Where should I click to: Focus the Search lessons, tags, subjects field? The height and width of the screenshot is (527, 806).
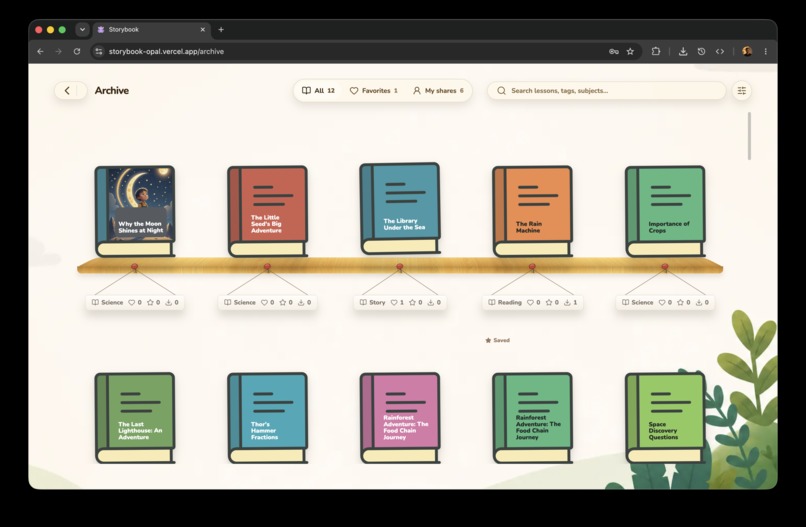[x=607, y=90]
